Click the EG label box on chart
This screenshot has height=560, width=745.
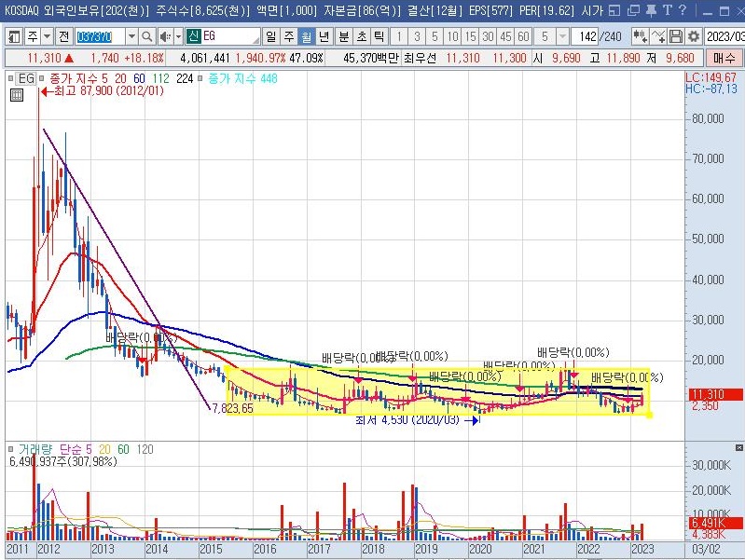coord(26,78)
